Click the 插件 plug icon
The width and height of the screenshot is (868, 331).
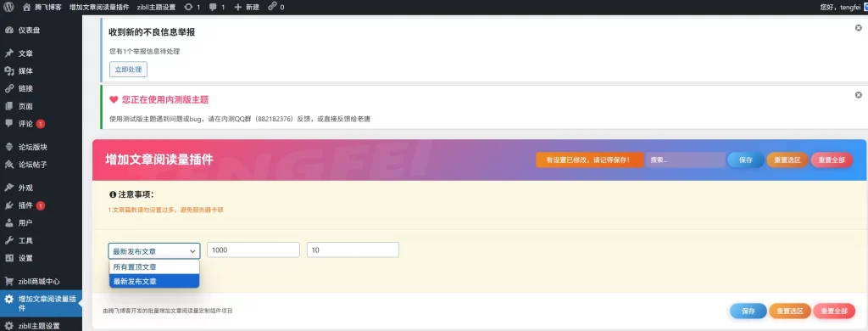(x=8, y=205)
